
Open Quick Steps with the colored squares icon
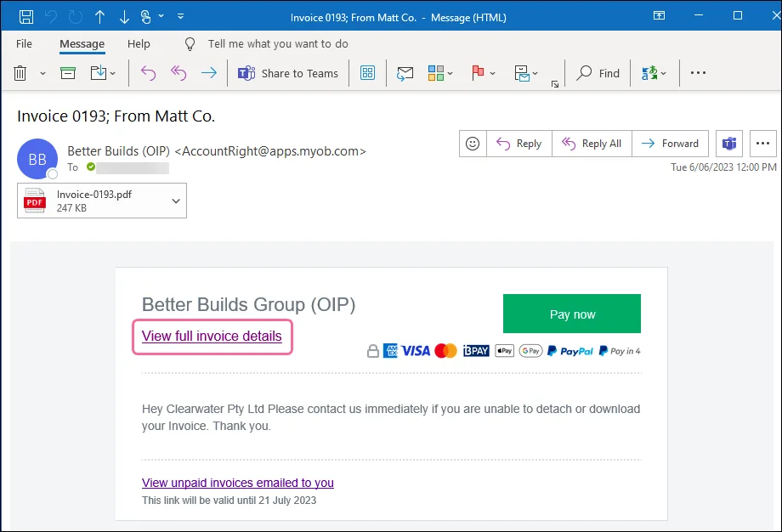coord(433,73)
